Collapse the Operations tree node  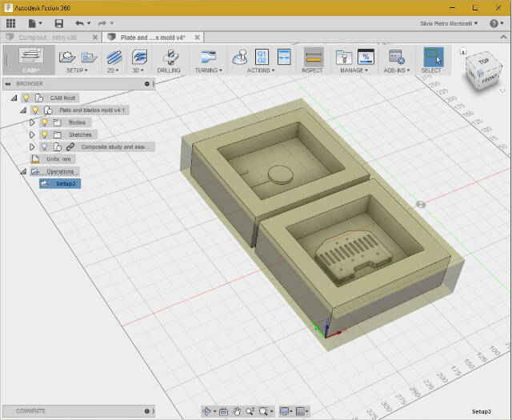pos(23,171)
